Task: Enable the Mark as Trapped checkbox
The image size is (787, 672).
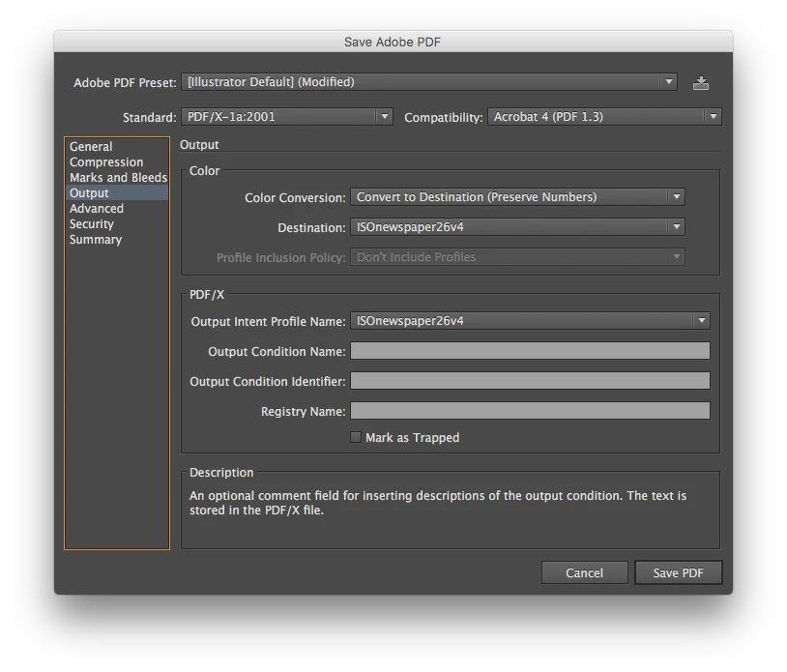Action: click(356, 437)
